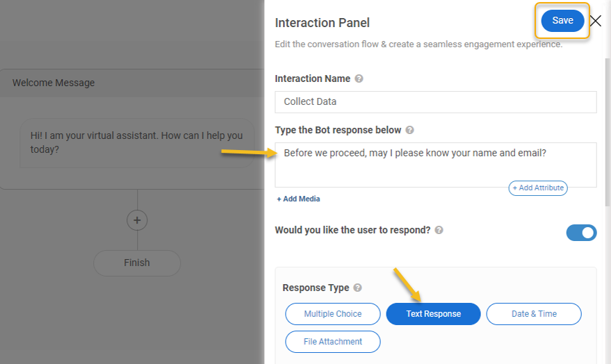
Task: Choose File Attachment response type
Action: point(333,342)
